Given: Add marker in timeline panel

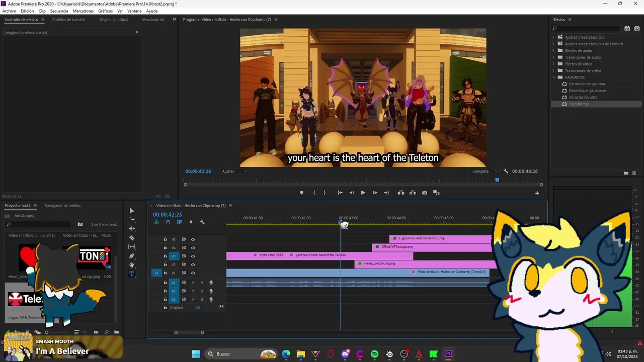Looking at the screenshot, I should 191,222.
